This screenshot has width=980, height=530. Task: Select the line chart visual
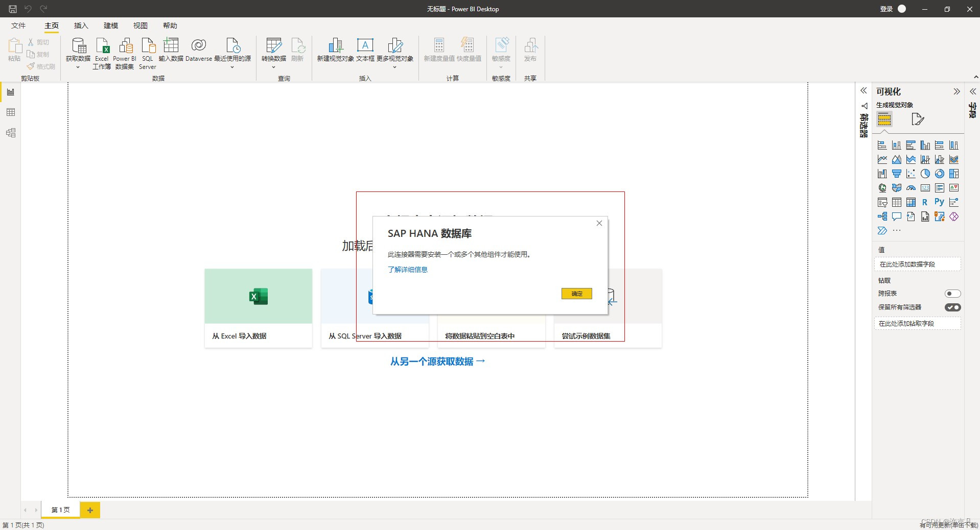point(882,160)
